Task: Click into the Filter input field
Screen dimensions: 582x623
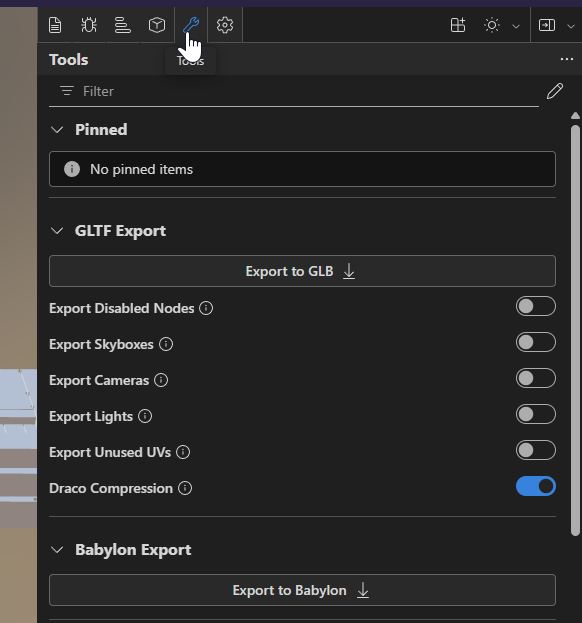Action: tap(294, 91)
